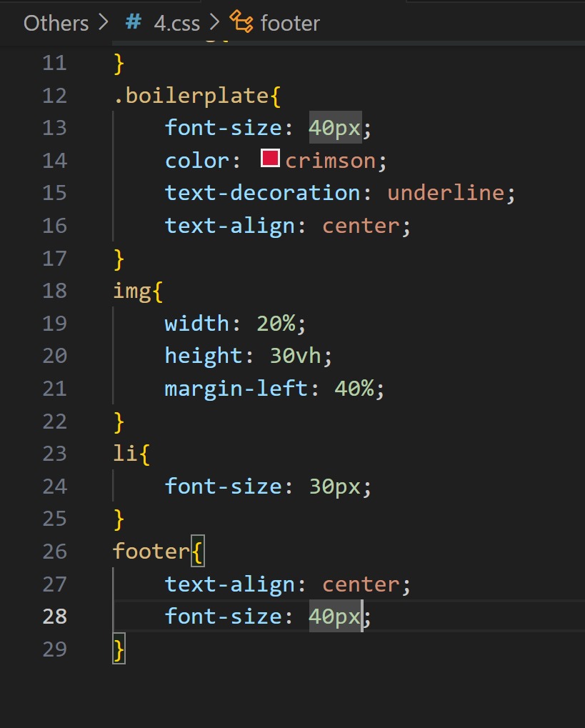Click the color property name
This screenshot has width=585, height=728.
pos(197,161)
